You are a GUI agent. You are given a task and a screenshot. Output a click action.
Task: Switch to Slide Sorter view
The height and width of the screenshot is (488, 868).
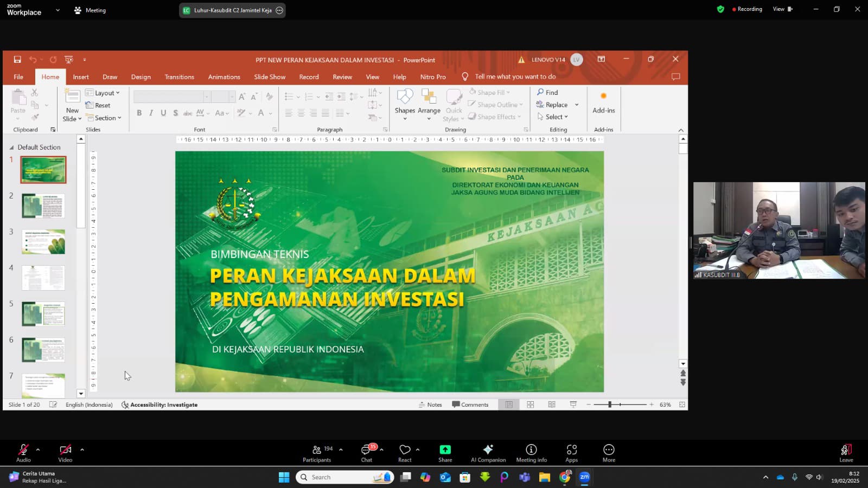pos(531,404)
